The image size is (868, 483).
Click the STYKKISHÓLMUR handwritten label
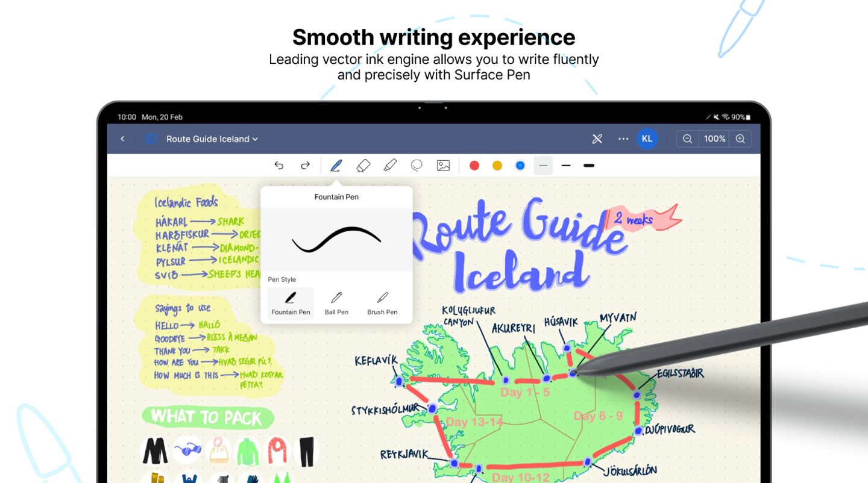385,410
